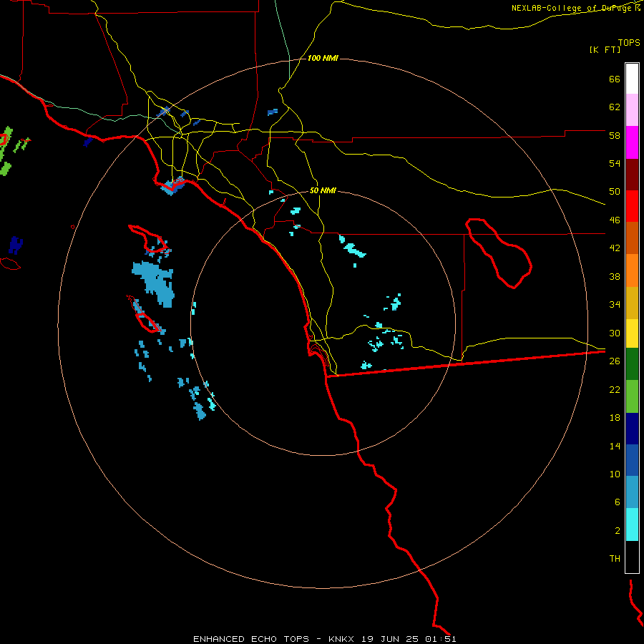Click the largest light-blue offshore echo patch
The width and height of the screenshot is (644, 644).
pyautogui.click(x=155, y=282)
